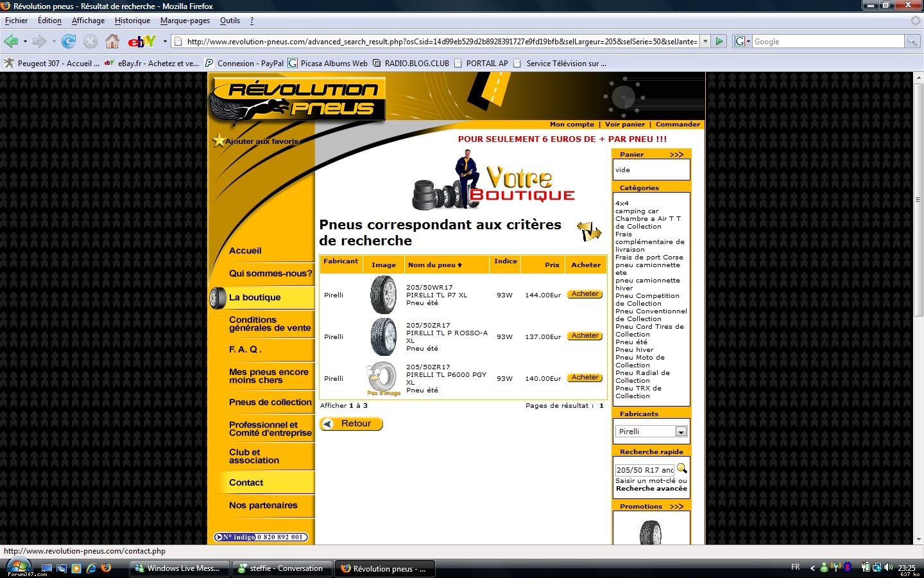Image resolution: width=924 pixels, height=578 pixels.
Task: Click the yellow arrow icon beside the heading
Action: [589, 231]
